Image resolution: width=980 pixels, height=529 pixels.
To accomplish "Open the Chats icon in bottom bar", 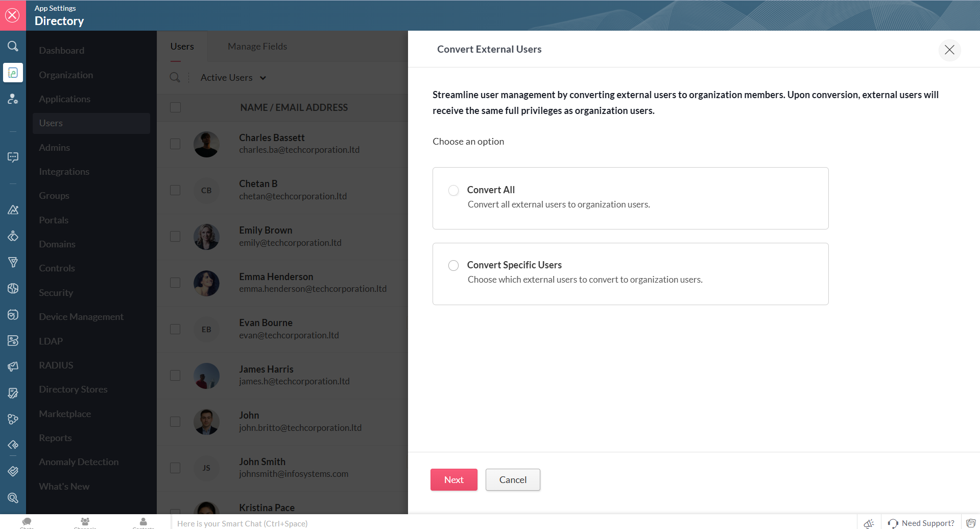I will coord(27,522).
